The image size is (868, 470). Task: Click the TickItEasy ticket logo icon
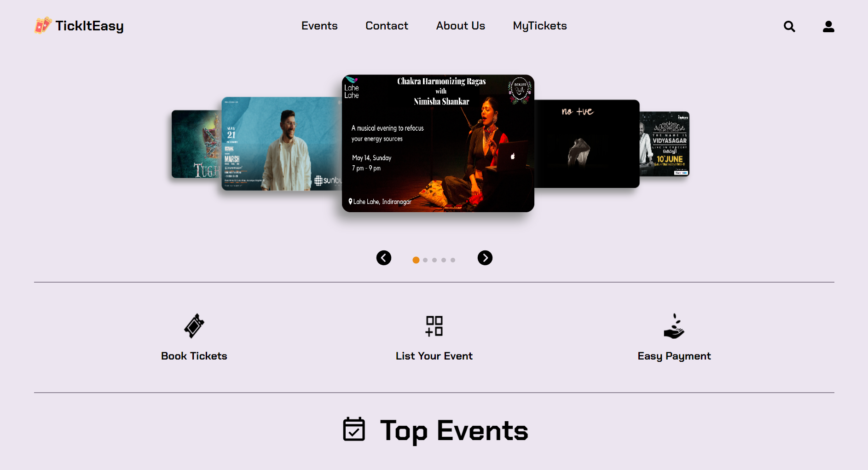coord(43,25)
